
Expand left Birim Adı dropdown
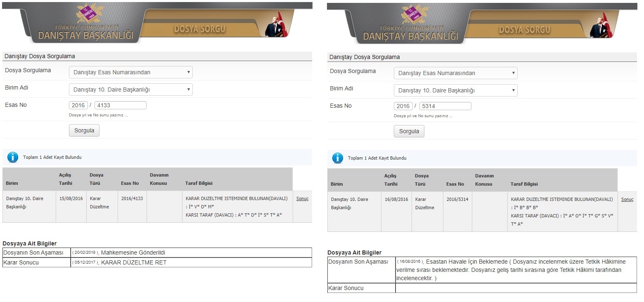tap(130, 90)
